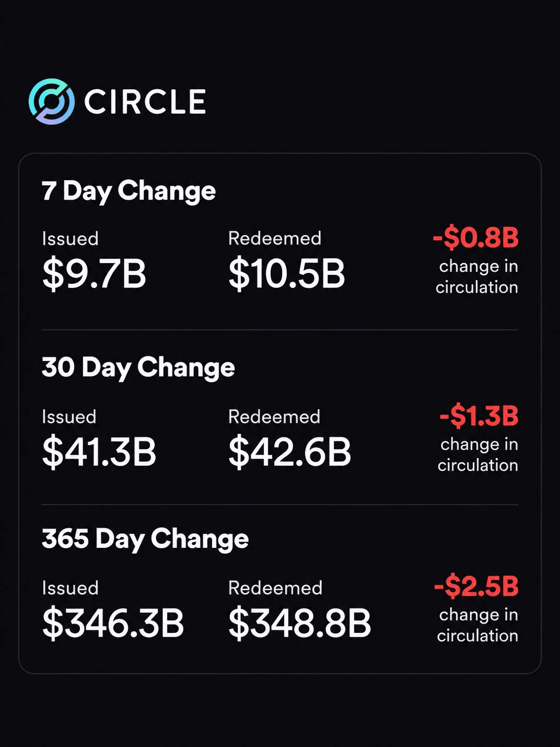Select the 7 Day Change heading
Image resolution: width=560 pixels, height=747 pixels.
click(x=128, y=191)
